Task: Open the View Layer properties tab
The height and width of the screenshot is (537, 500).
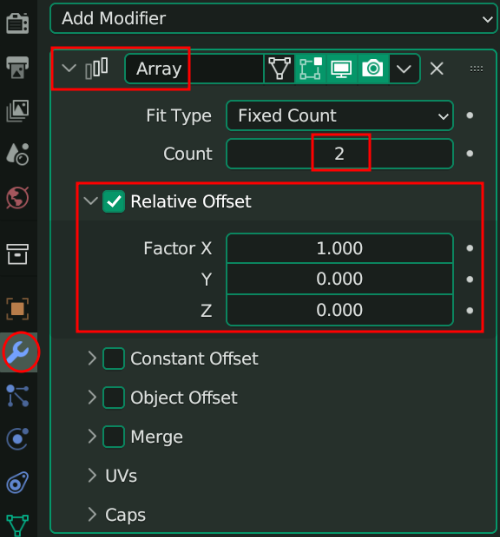Action: coord(18,111)
